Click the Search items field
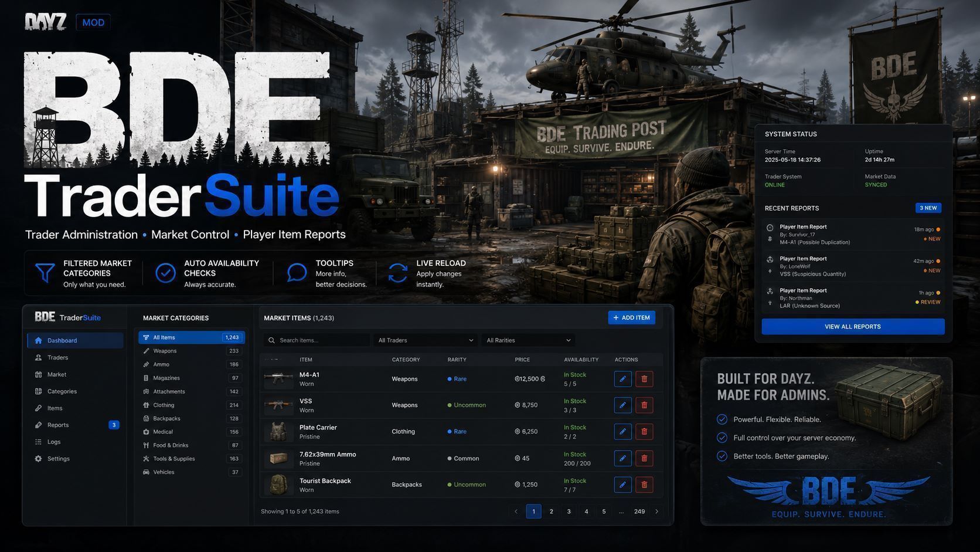This screenshot has width=980, height=552. pos(317,340)
